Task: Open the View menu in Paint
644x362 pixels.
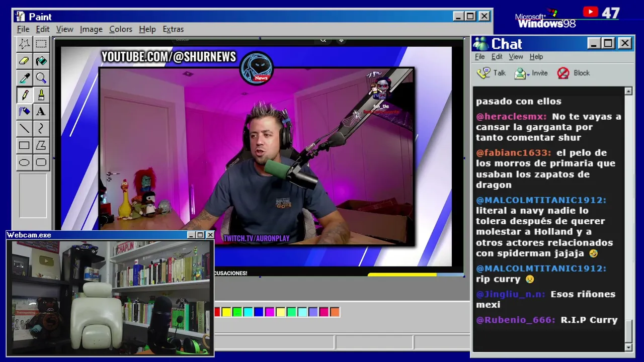Action: pos(64,29)
